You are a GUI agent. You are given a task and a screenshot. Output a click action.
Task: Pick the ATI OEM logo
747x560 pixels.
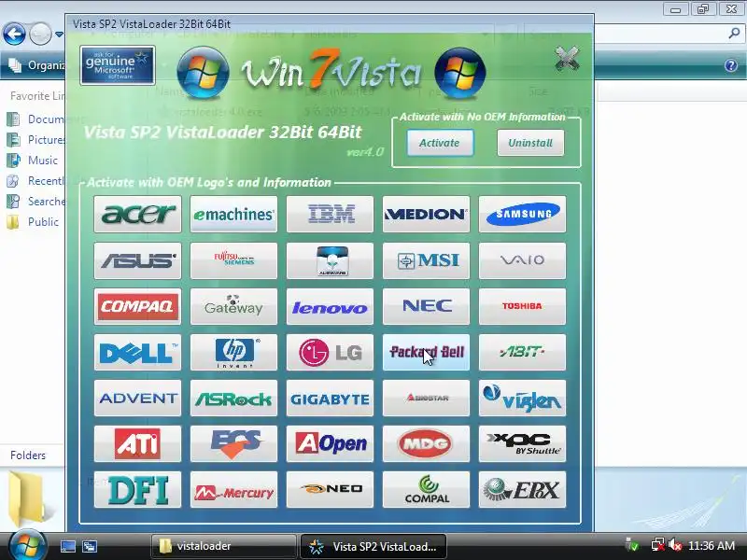tap(137, 444)
